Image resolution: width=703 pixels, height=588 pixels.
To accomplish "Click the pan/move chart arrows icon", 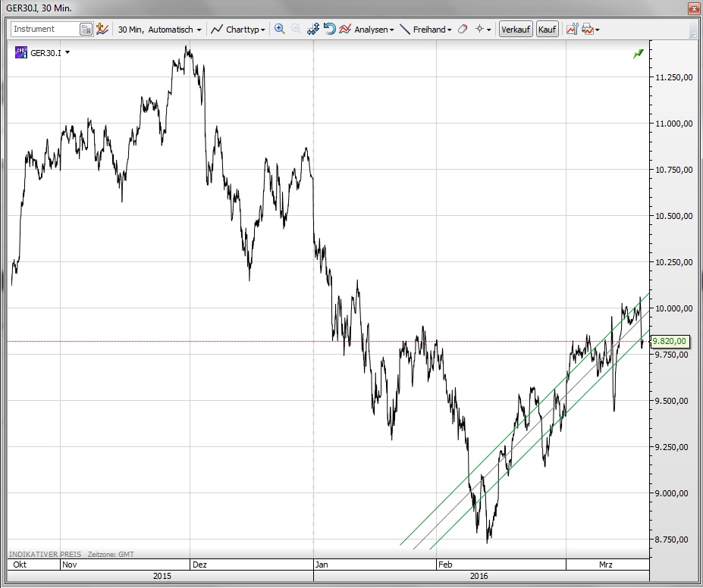I will point(313,30).
